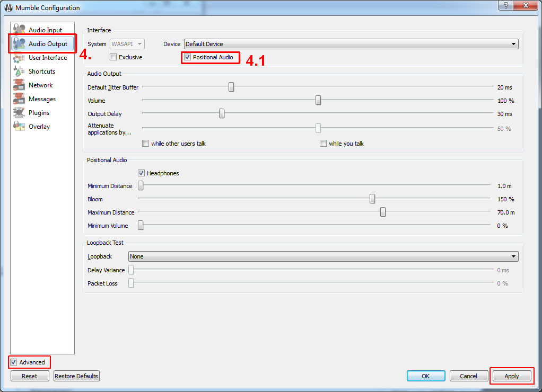Click the Delay Variance slider handle
Viewport: 542px width, 392px height.
tap(131, 270)
